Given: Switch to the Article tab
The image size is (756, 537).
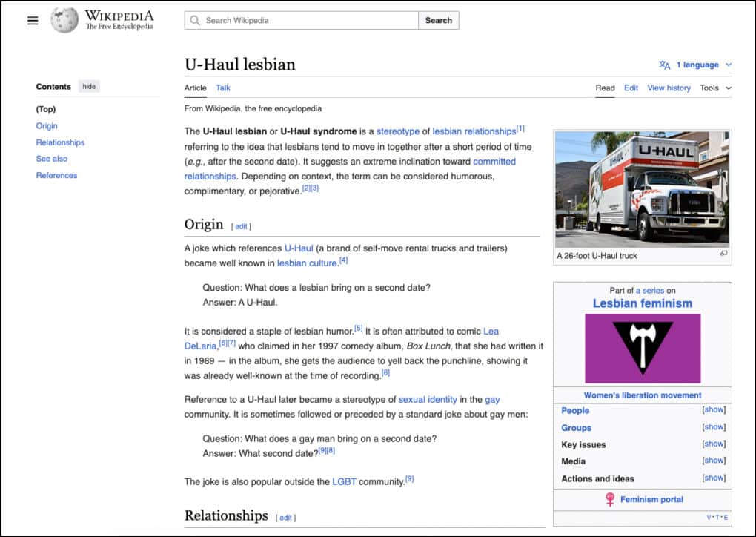Looking at the screenshot, I should (195, 88).
